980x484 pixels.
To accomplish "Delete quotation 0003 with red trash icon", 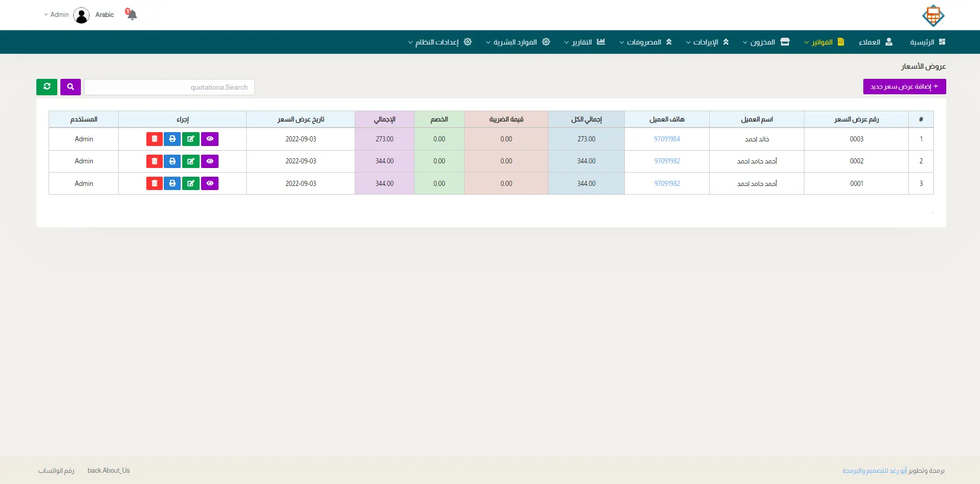I will [154, 139].
